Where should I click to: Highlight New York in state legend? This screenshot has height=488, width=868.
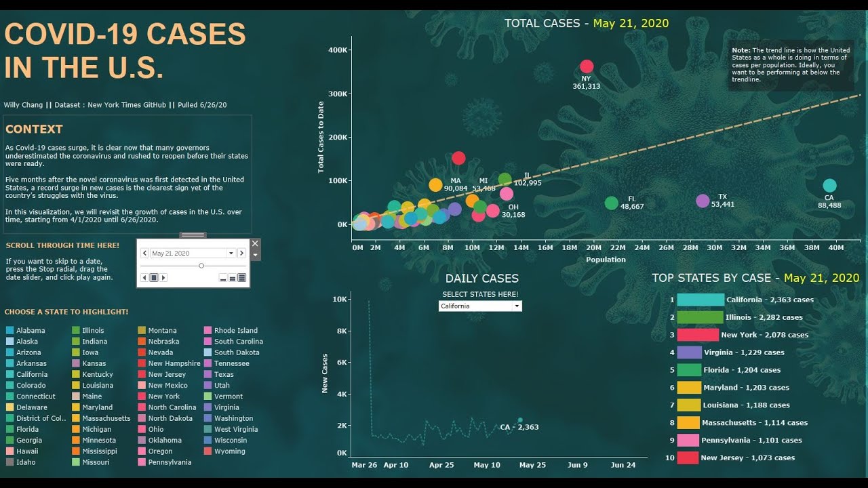click(x=159, y=396)
